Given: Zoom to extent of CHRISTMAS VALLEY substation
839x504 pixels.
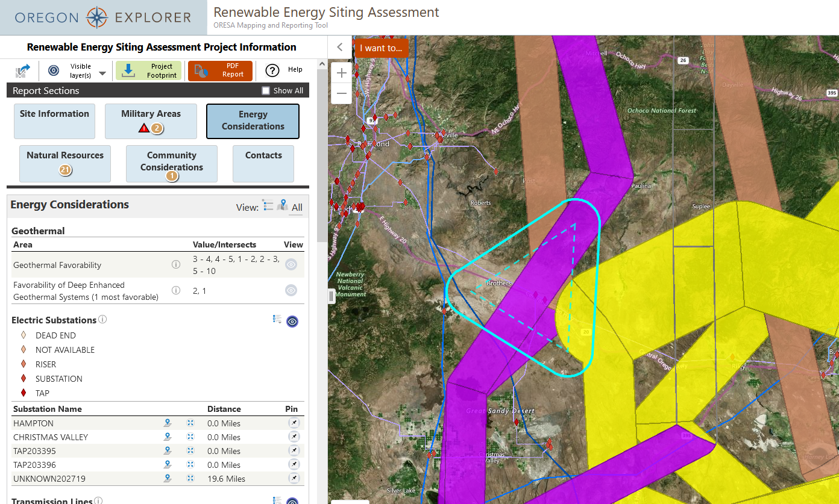Looking at the screenshot, I should [190, 437].
